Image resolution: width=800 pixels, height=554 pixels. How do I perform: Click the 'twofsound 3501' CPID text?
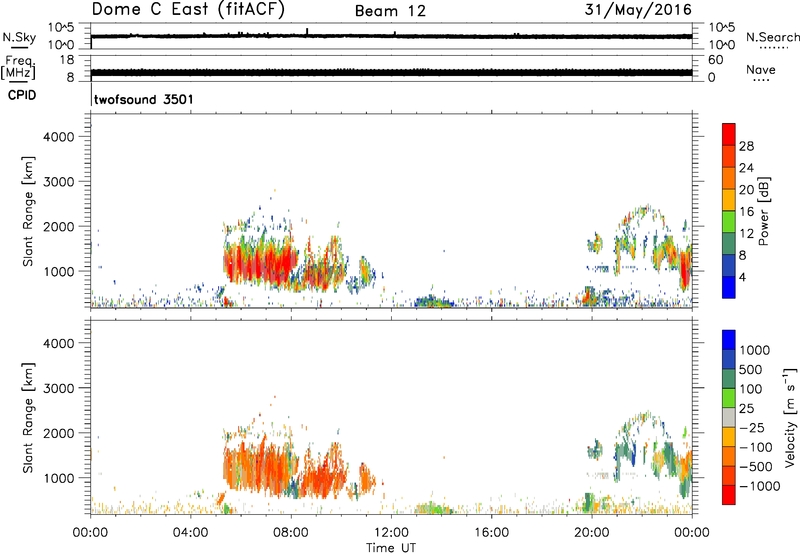[144, 99]
